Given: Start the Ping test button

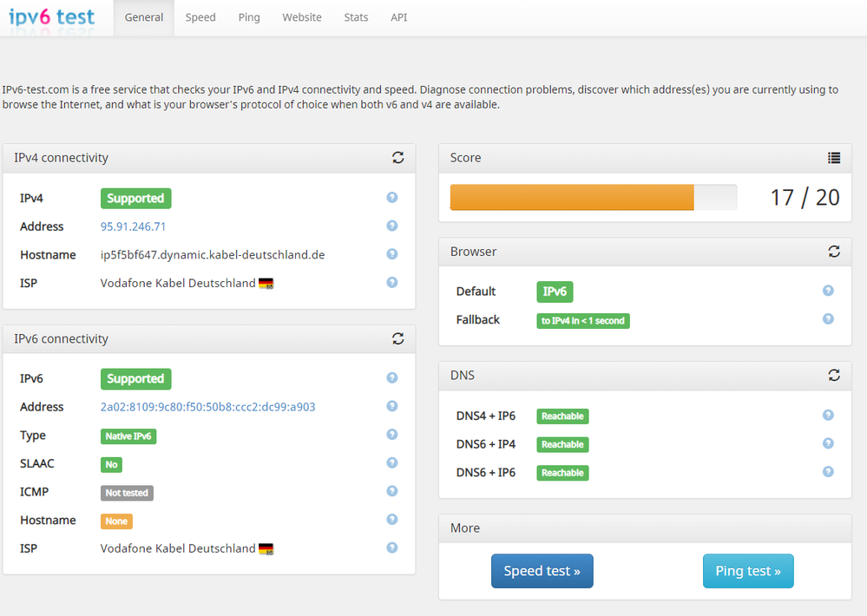Looking at the screenshot, I should (748, 571).
